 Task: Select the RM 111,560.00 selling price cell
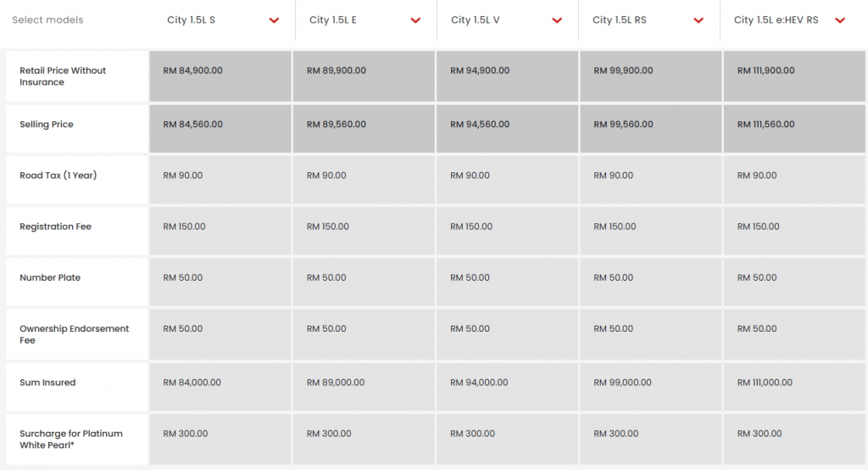point(766,125)
